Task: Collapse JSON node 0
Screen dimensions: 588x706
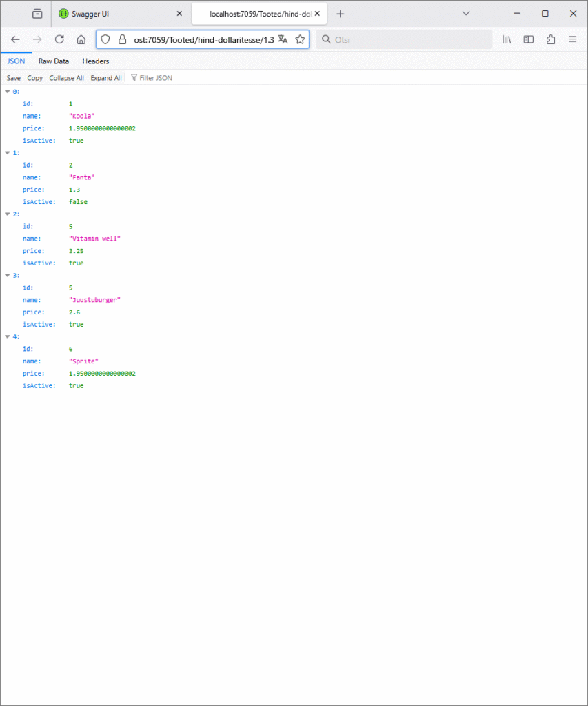Action: tap(8, 92)
